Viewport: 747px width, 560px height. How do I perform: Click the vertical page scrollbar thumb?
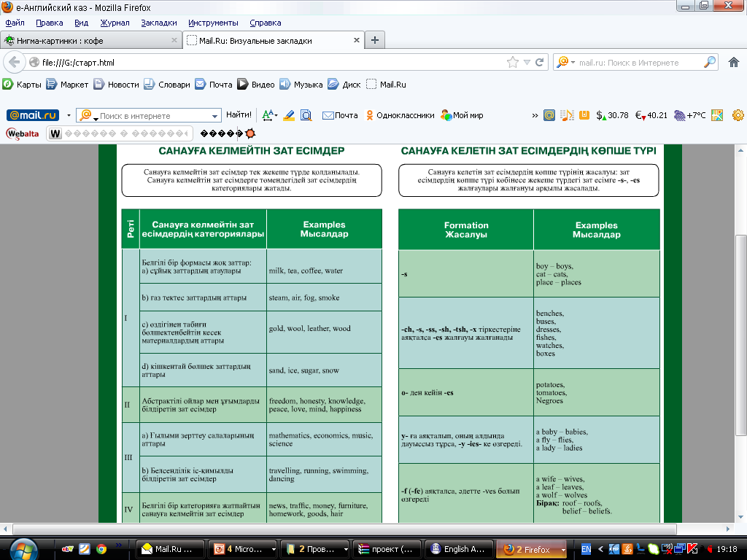pos(740,335)
